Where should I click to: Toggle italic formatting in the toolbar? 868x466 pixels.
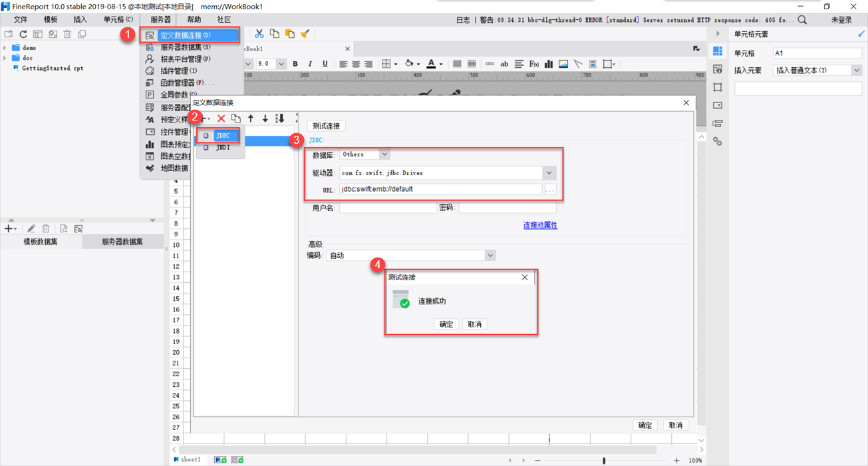point(310,64)
